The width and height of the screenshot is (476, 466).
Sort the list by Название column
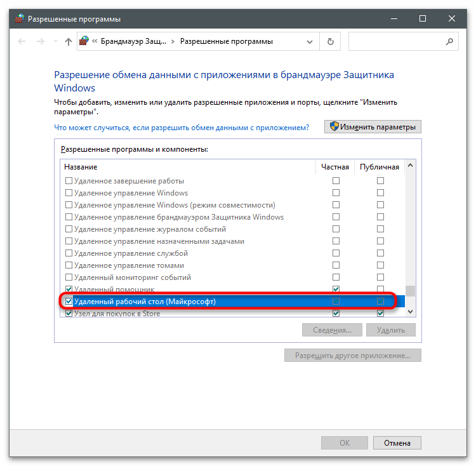pyautogui.click(x=81, y=167)
